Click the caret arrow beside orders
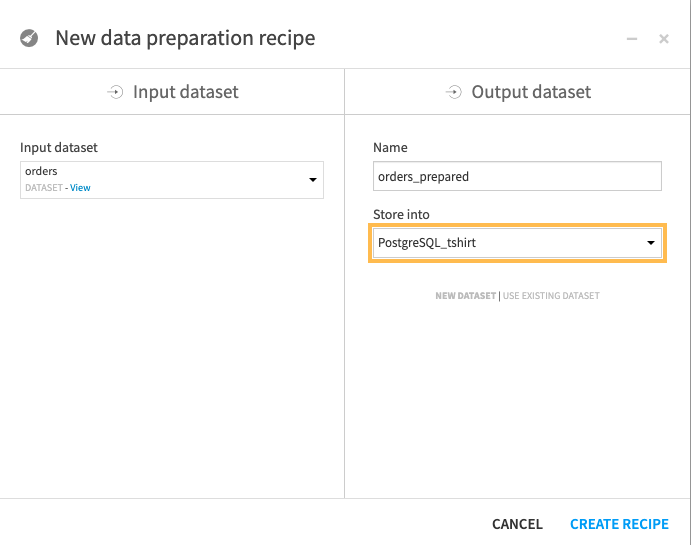The height and width of the screenshot is (545, 691). pos(312,180)
